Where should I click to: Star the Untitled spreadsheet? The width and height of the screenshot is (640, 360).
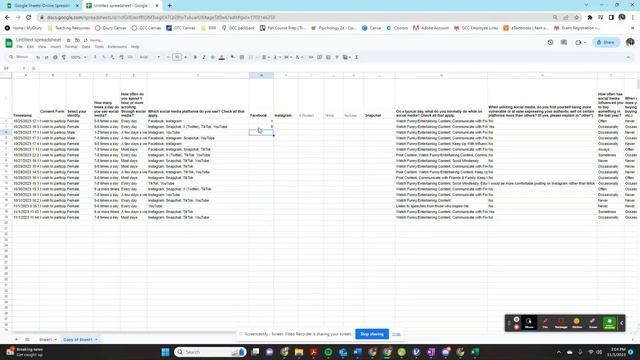(69, 40)
